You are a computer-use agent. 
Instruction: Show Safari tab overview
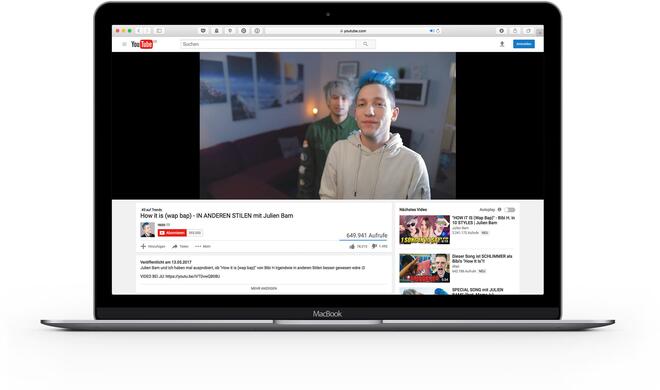point(528,31)
